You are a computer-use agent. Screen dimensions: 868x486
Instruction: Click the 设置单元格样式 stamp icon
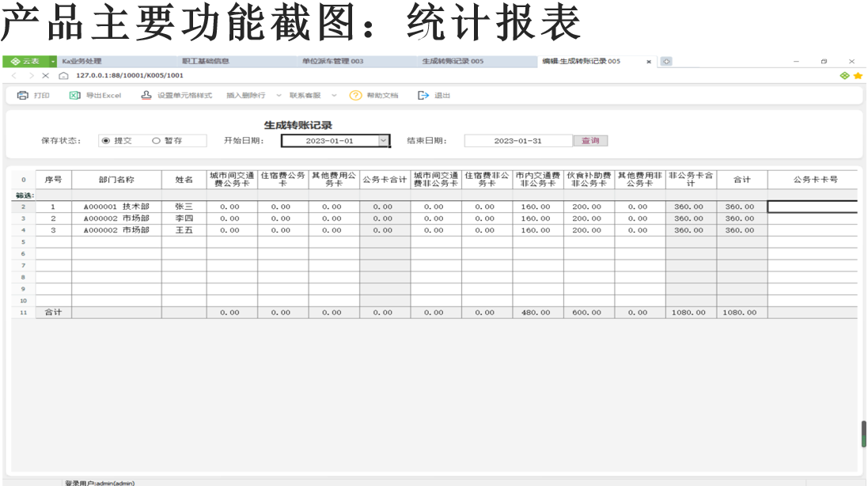point(146,95)
